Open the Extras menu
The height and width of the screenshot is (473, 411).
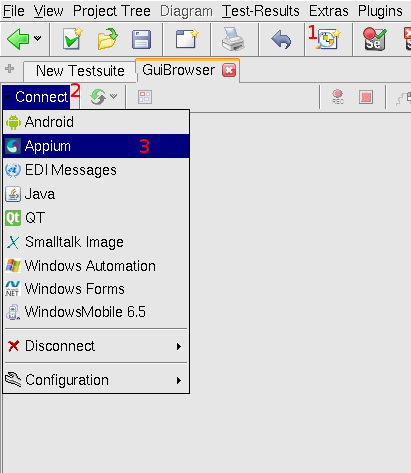tap(329, 11)
